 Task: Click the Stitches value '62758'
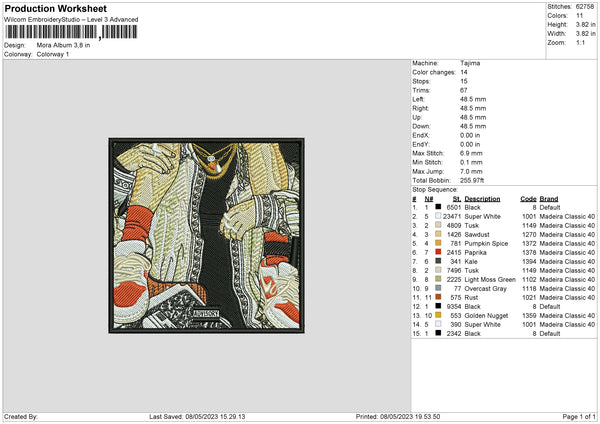pyautogui.click(x=585, y=7)
